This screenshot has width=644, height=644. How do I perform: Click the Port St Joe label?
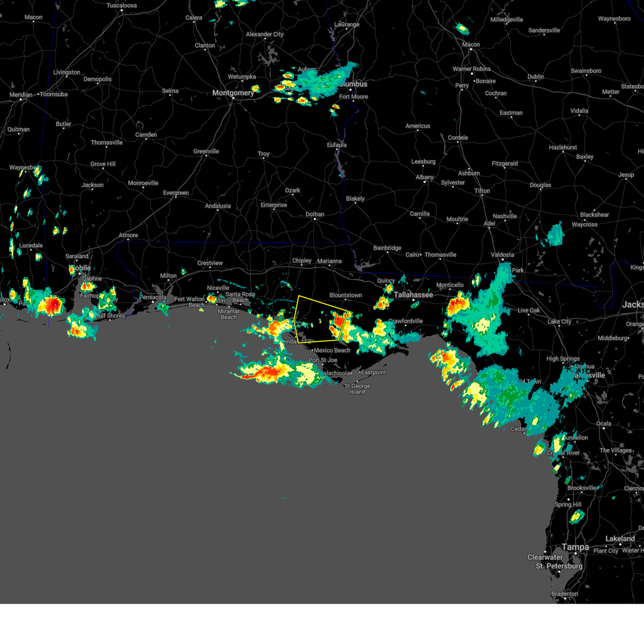pyautogui.click(x=323, y=360)
